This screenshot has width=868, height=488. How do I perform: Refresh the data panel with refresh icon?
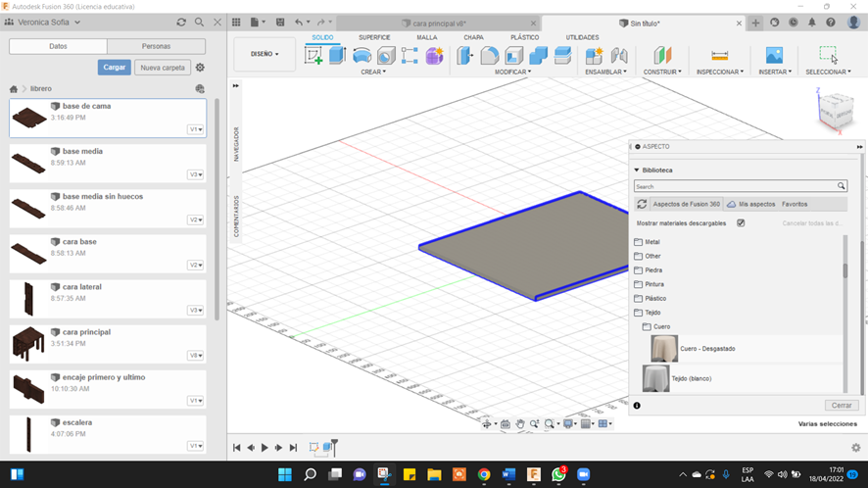coord(181,22)
